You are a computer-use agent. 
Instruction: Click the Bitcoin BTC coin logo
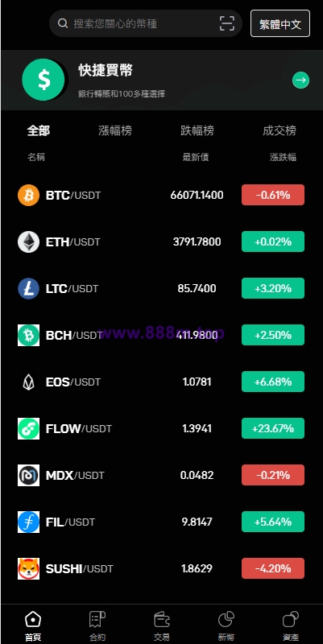(28, 195)
